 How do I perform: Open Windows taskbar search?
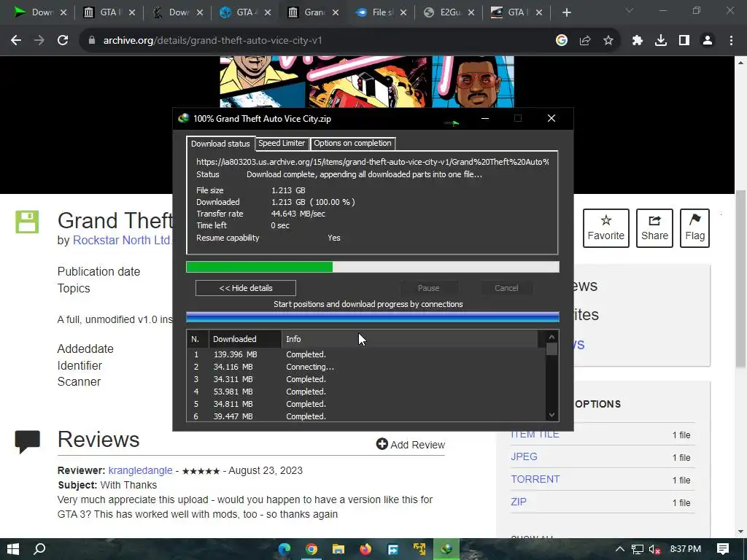pyautogui.click(x=40, y=549)
